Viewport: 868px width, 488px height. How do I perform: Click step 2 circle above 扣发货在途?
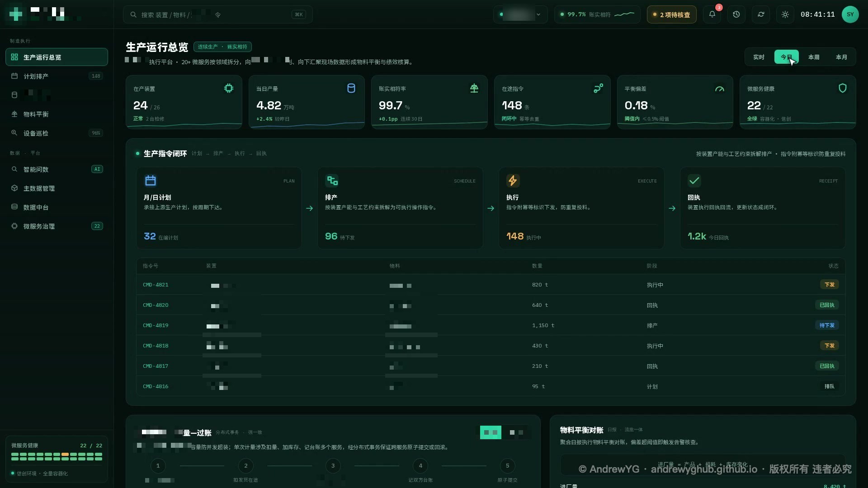[x=245, y=465]
